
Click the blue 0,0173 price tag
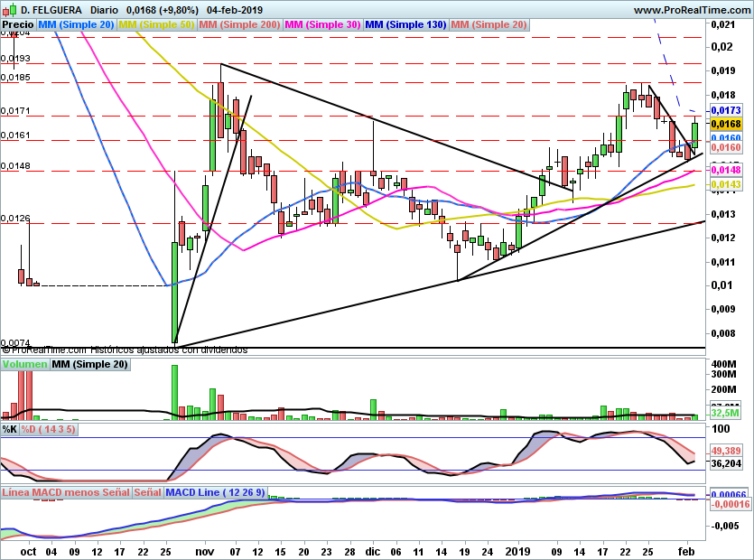tap(726, 109)
